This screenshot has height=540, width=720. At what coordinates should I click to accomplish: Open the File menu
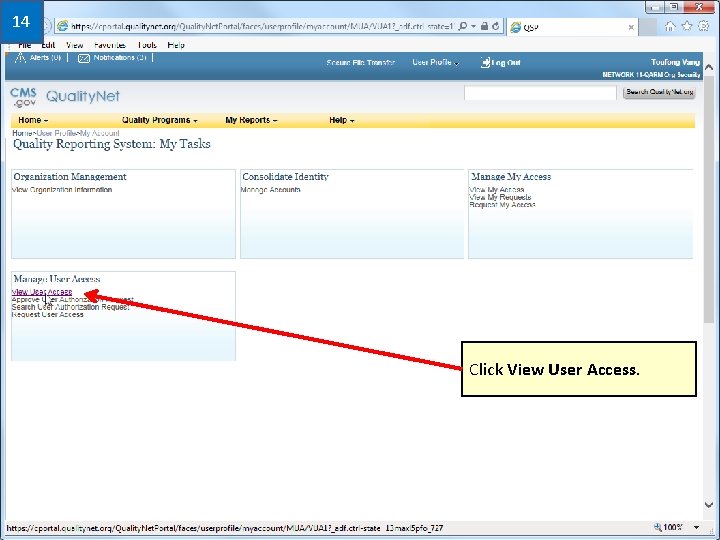(x=24, y=45)
